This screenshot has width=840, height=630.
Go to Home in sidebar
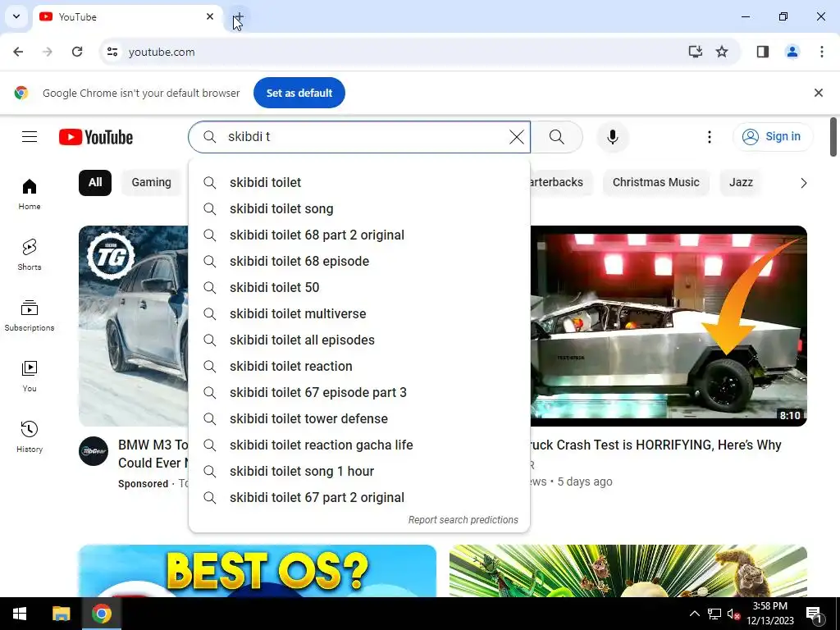pyautogui.click(x=30, y=194)
